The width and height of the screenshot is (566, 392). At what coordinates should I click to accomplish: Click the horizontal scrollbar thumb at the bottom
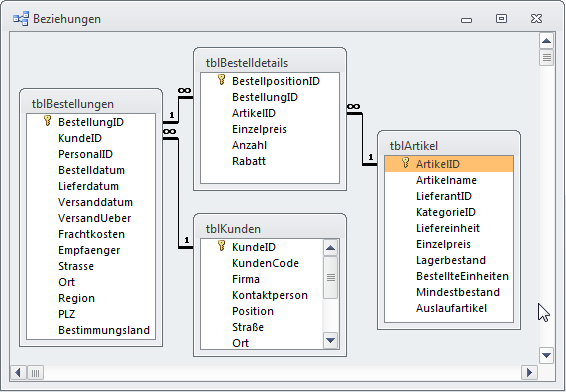(35, 373)
